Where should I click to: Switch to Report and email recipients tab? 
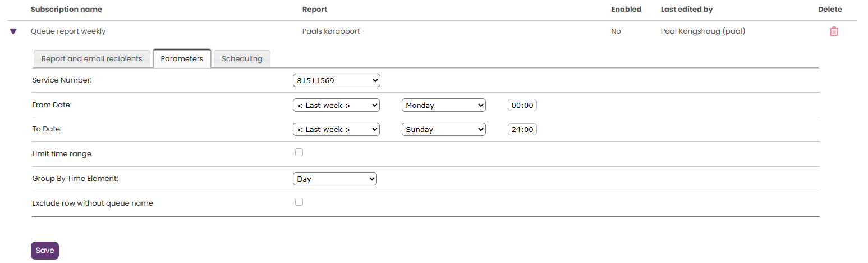[x=92, y=59]
